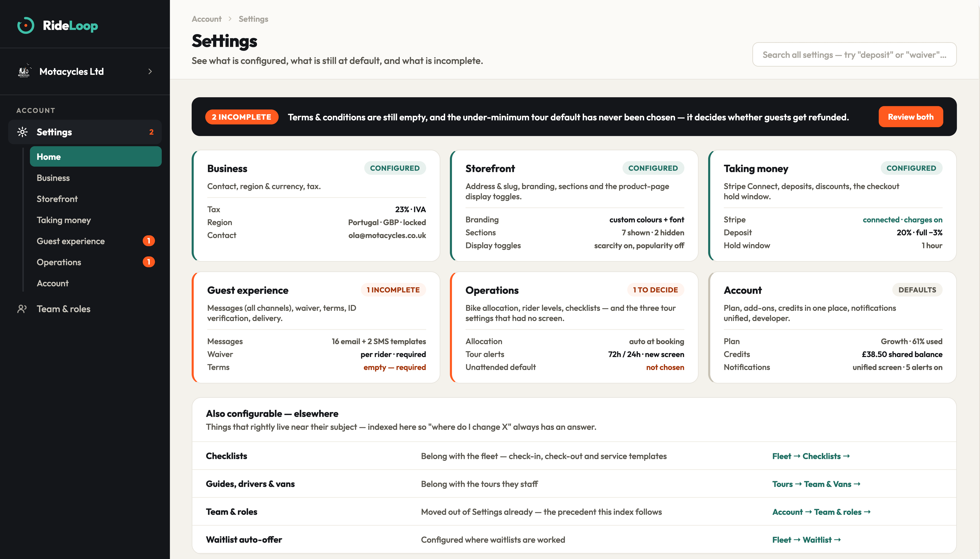Screen dimensions: 980x559
Task: Click the orange badge next to Operations
Action: pyautogui.click(x=149, y=262)
